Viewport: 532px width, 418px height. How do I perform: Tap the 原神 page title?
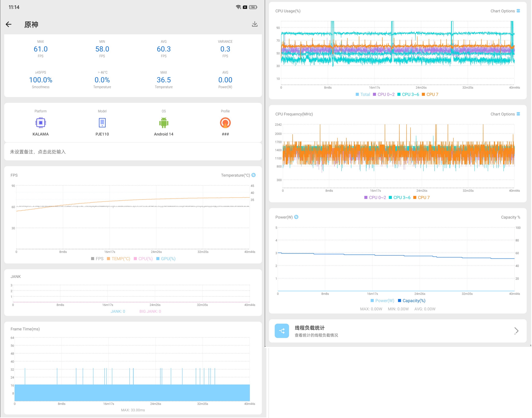31,24
